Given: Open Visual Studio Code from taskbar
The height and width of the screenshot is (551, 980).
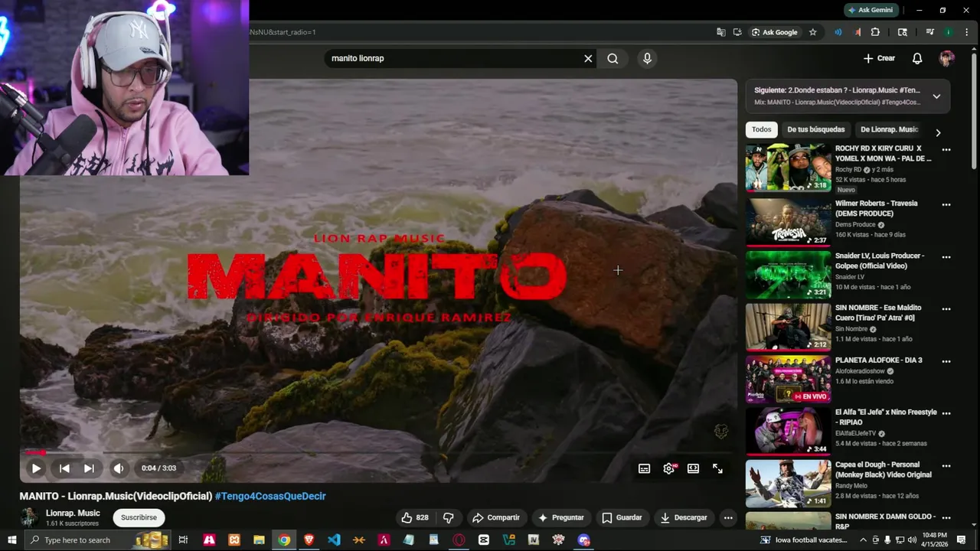Looking at the screenshot, I should pyautogui.click(x=334, y=540).
